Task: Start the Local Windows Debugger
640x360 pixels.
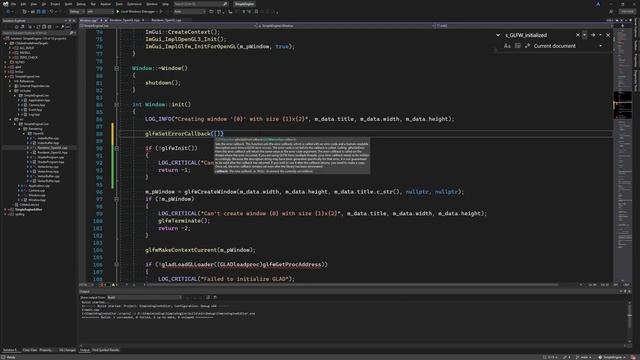Action: (x=136, y=12)
